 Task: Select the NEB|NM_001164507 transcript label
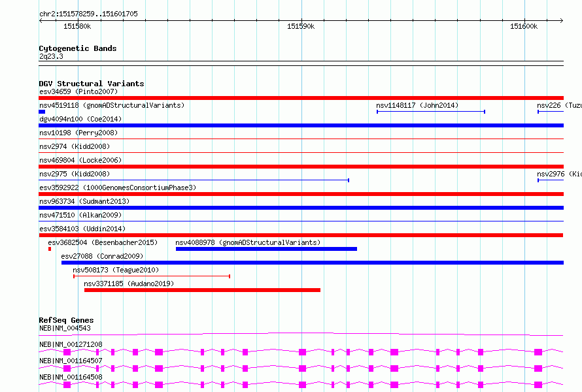[x=71, y=361]
